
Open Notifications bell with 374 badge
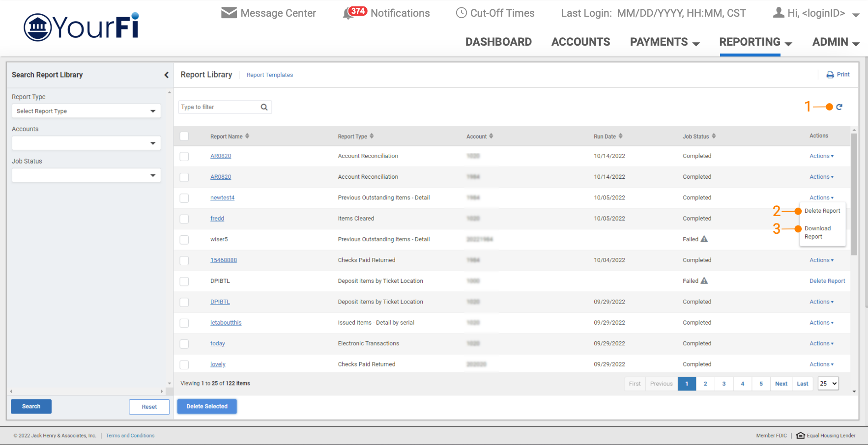coord(349,13)
